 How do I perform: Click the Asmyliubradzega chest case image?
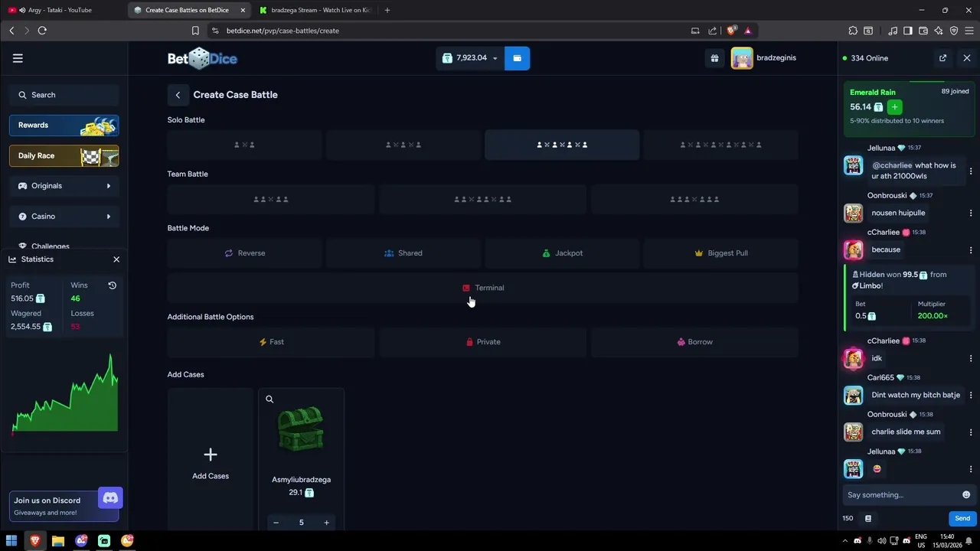(x=301, y=429)
